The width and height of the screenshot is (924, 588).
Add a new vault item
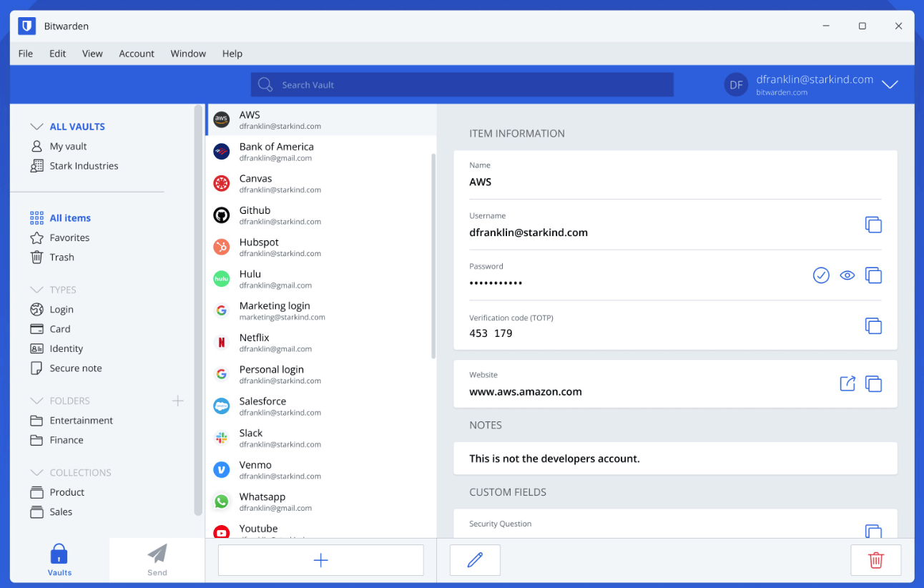(x=321, y=560)
